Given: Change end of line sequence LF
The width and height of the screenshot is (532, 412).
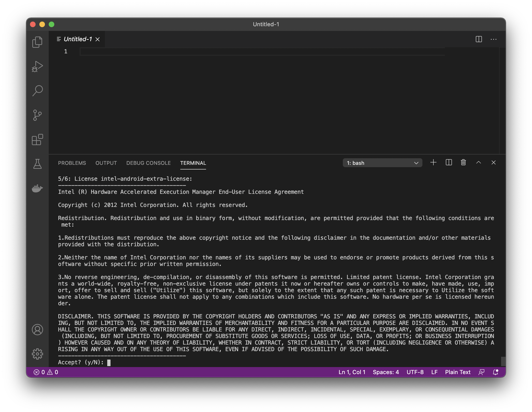Looking at the screenshot, I should (x=434, y=372).
